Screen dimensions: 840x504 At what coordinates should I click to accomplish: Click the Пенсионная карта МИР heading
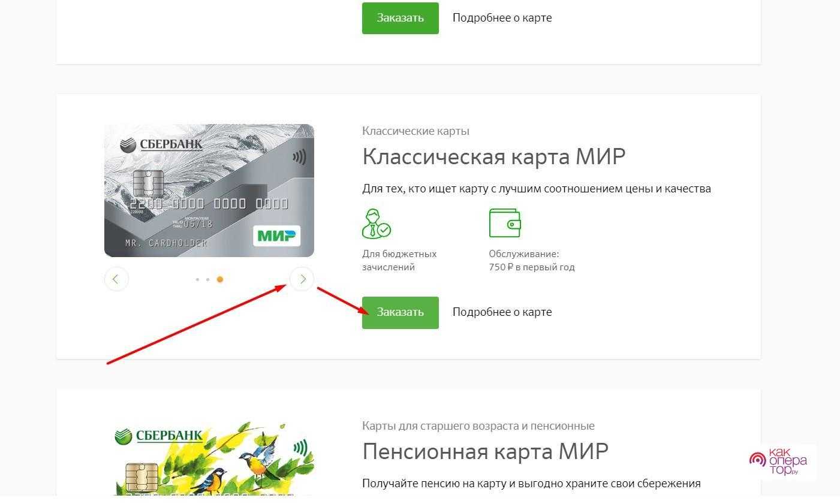pyautogui.click(x=485, y=451)
